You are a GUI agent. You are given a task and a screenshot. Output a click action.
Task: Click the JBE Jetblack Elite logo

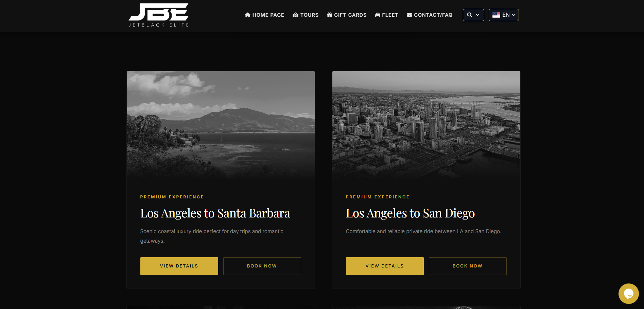(x=158, y=15)
